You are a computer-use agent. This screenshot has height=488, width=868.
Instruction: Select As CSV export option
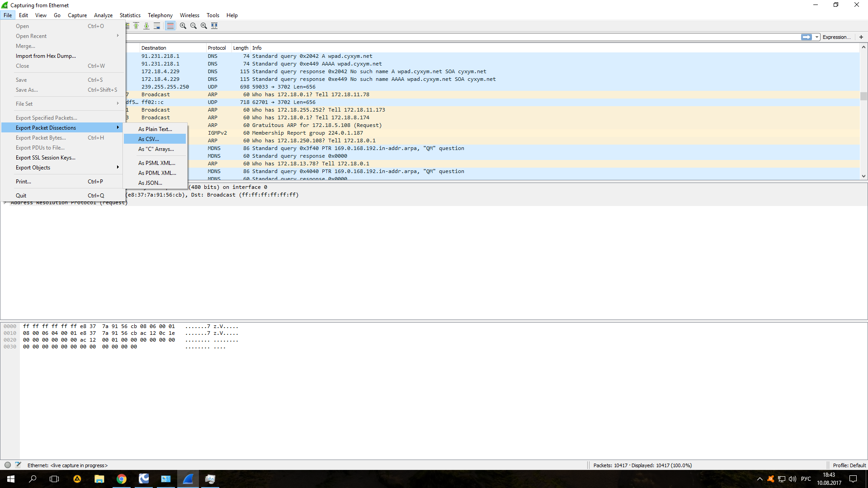tap(149, 139)
